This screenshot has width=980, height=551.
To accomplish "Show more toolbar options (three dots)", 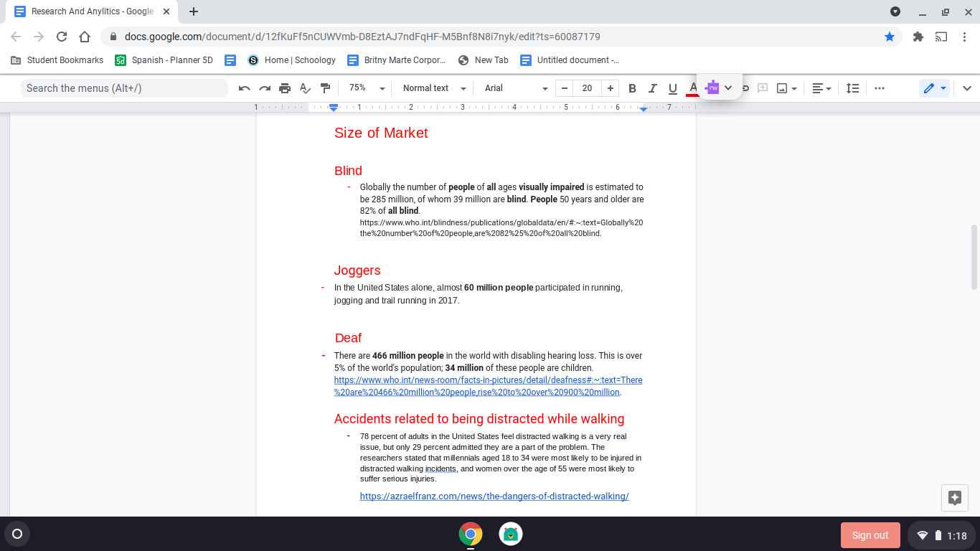I will tap(880, 88).
